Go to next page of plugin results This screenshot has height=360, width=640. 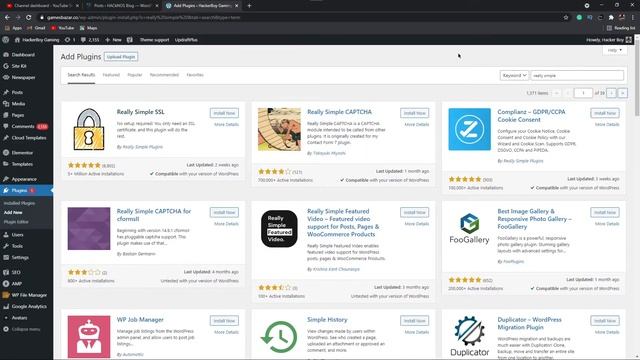611,93
